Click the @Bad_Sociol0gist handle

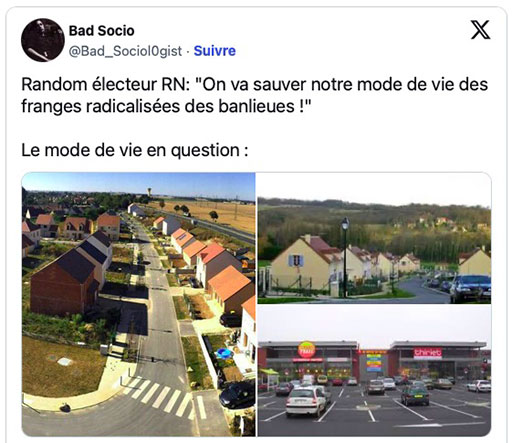[125, 51]
